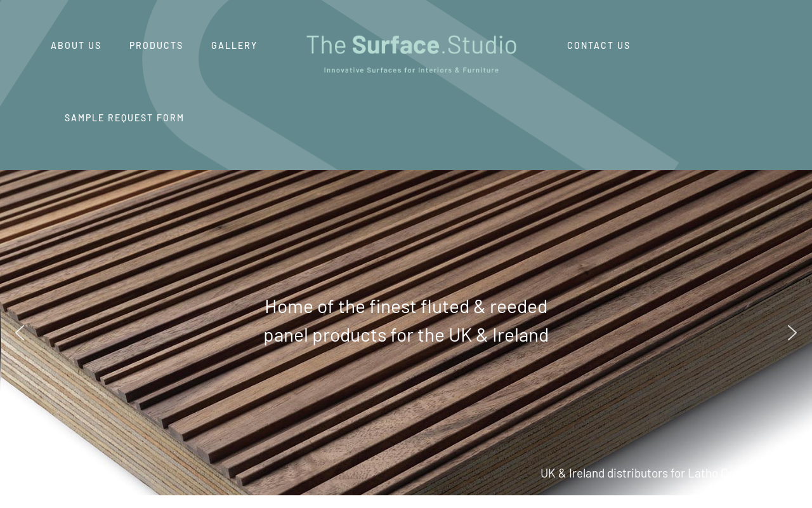812x508 pixels.
Task: Click the 'UK & Ireland distributors for Latho' caption
Action: click(x=634, y=473)
